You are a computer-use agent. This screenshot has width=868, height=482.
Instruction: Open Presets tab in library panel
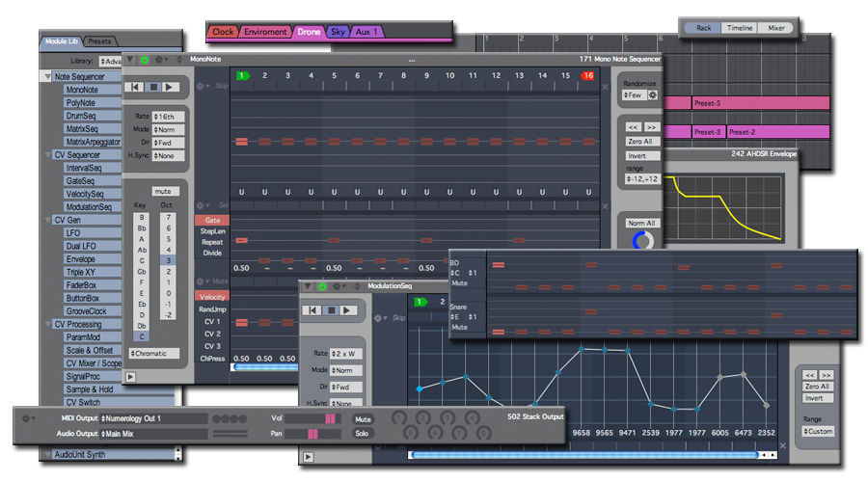(x=99, y=41)
